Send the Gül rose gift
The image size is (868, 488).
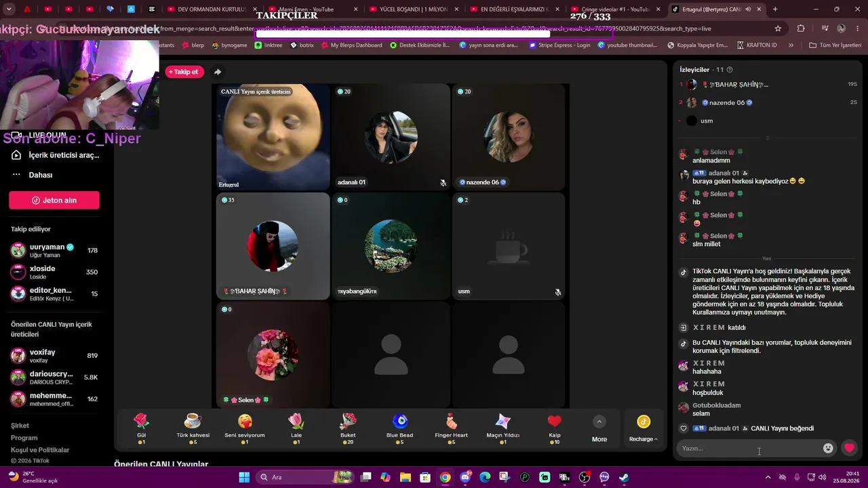[141, 428]
